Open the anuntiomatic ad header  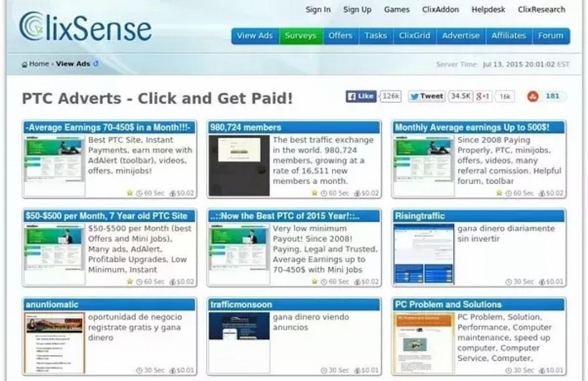(110, 304)
